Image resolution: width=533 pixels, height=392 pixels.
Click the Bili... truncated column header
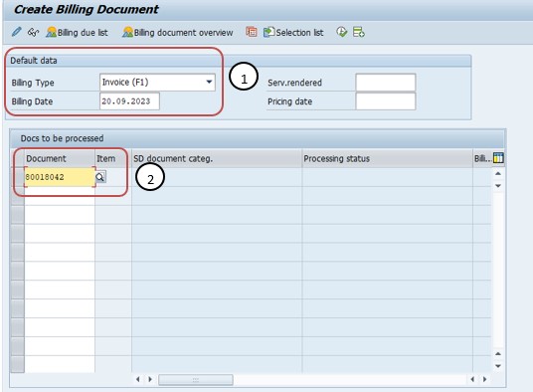(x=482, y=158)
